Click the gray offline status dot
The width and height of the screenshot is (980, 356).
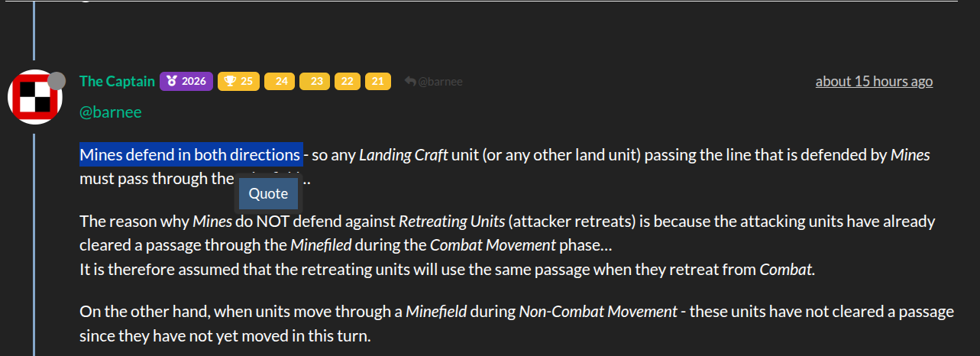coord(57,81)
